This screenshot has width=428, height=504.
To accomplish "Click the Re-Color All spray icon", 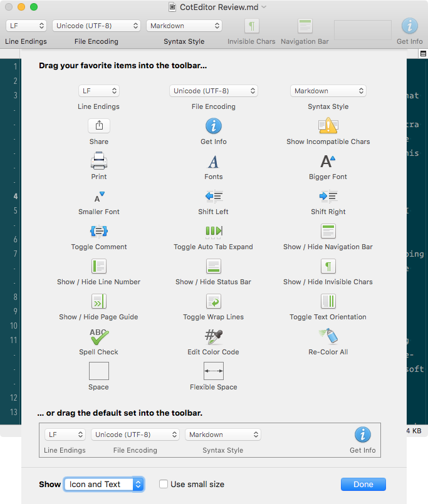I will click(328, 336).
